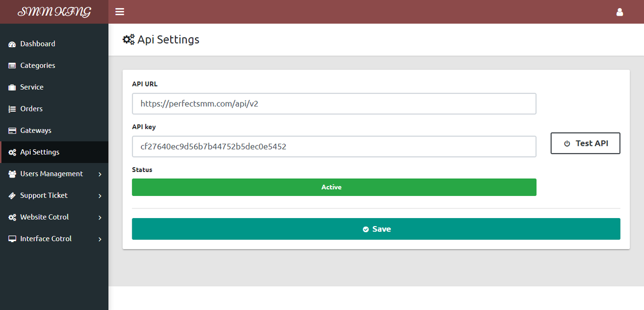Click the Service briefcase icon
644x310 pixels.
pos(12,87)
